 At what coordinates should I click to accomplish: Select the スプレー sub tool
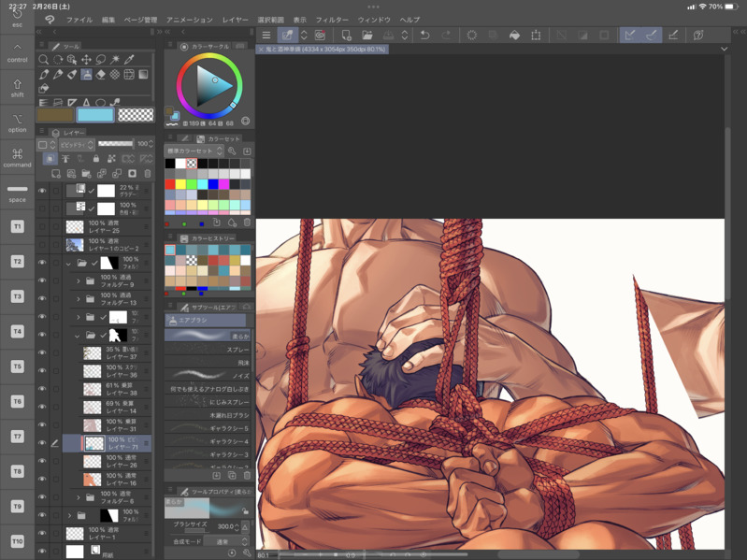(208, 349)
